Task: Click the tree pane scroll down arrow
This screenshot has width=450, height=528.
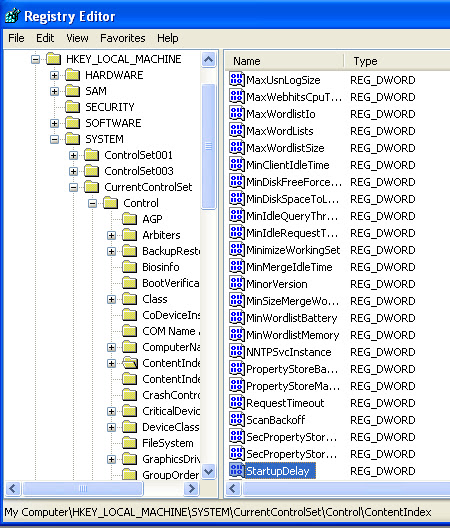Action: point(209,471)
